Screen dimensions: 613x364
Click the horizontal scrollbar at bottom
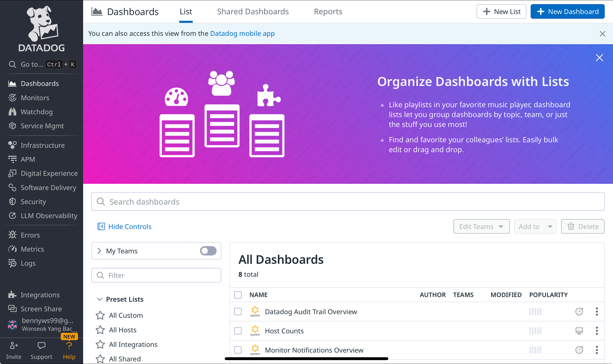306,359
